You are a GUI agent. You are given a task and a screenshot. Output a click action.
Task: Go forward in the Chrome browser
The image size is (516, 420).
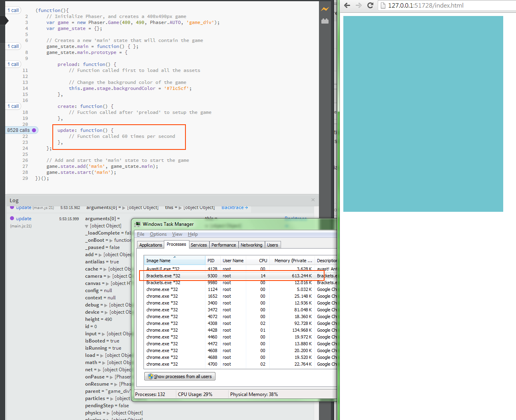(x=359, y=5)
